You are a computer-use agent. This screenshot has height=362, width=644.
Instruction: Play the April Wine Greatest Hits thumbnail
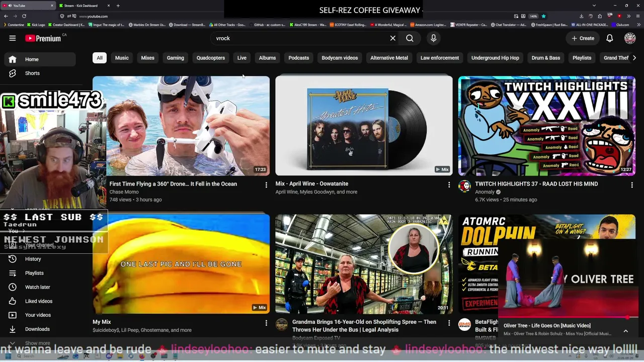tap(364, 126)
